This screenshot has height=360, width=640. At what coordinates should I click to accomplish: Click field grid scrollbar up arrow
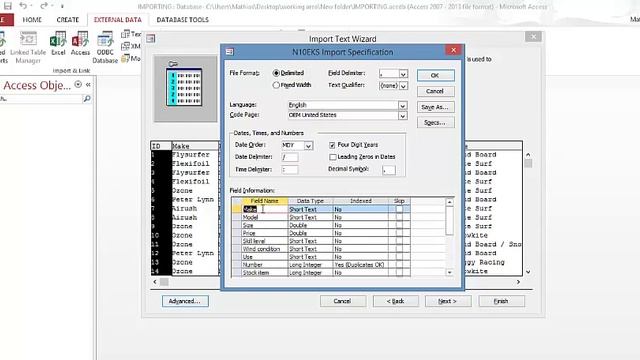pyautogui.click(x=449, y=202)
